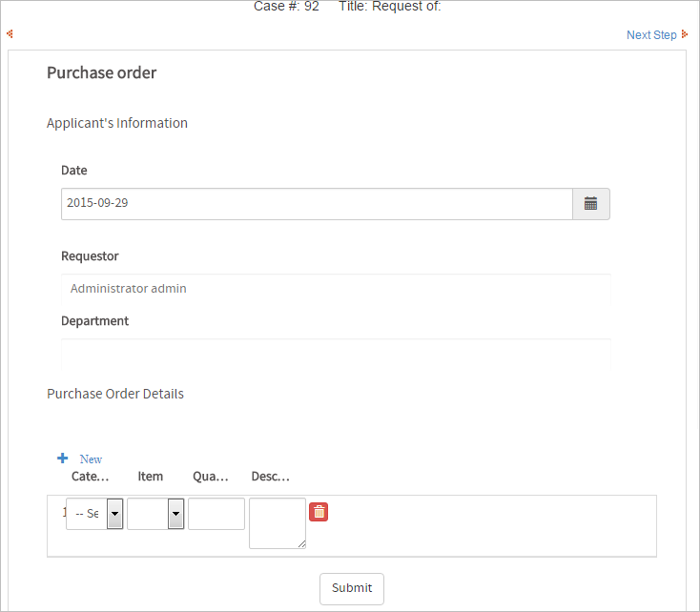Screen dimensions: 700x612
Task: Click the Next Step link
Action: pyautogui.click(x=651, y=35)
